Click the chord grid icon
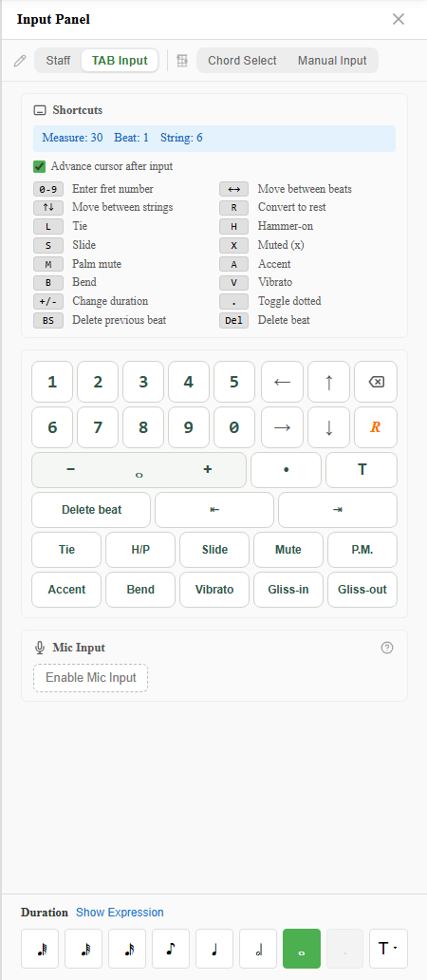427x980 pixels. tap(182, 61)
